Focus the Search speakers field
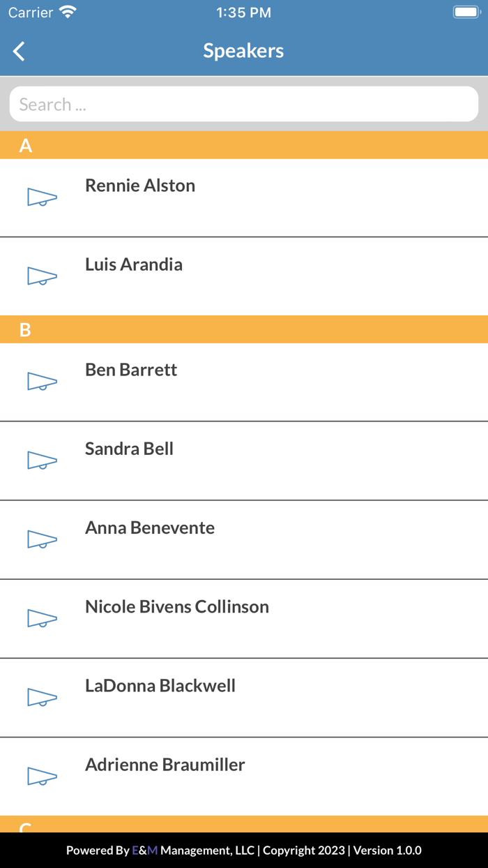Image resolution: width=488 pixels, height=868 pixels. pos(244,105)
